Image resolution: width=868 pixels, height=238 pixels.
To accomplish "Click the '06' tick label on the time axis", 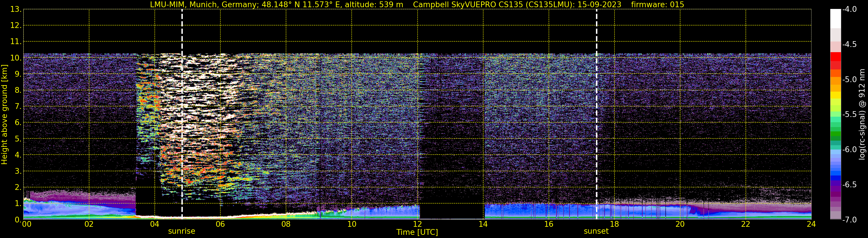I will pyautogui.click(x=220, y=224).
